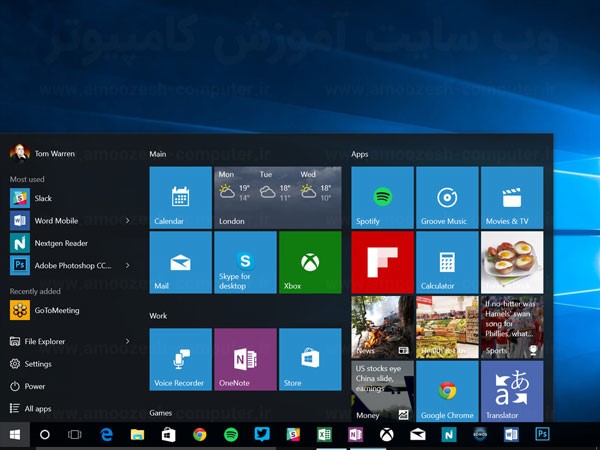Open the Spotify tile

coord(382,197)
